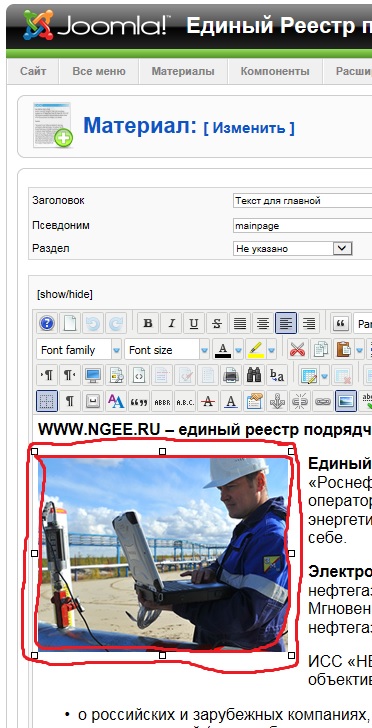Print the editor content
The image size is (372, 728).
[231, 375]
